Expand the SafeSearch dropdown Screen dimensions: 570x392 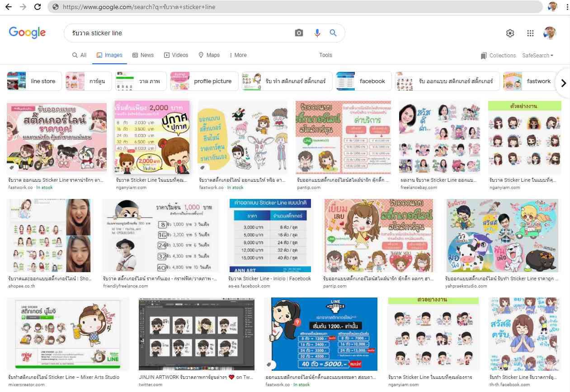537,56
